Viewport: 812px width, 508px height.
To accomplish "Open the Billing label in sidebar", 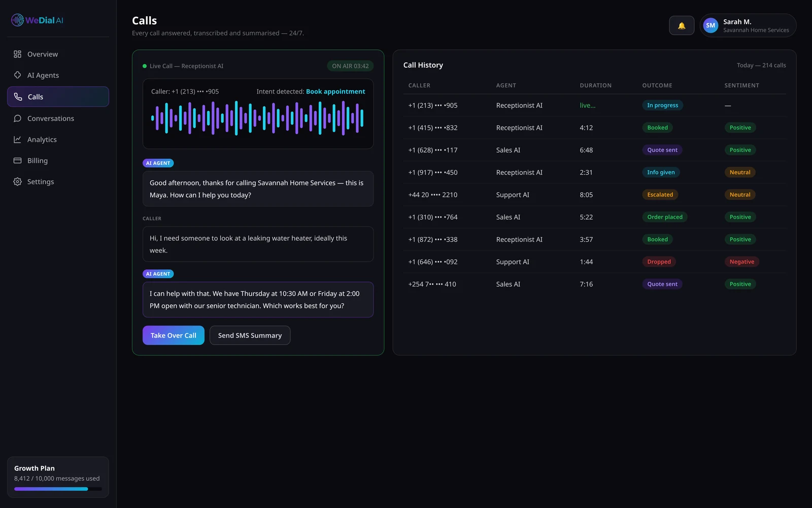I will click(x=38, y=161).
